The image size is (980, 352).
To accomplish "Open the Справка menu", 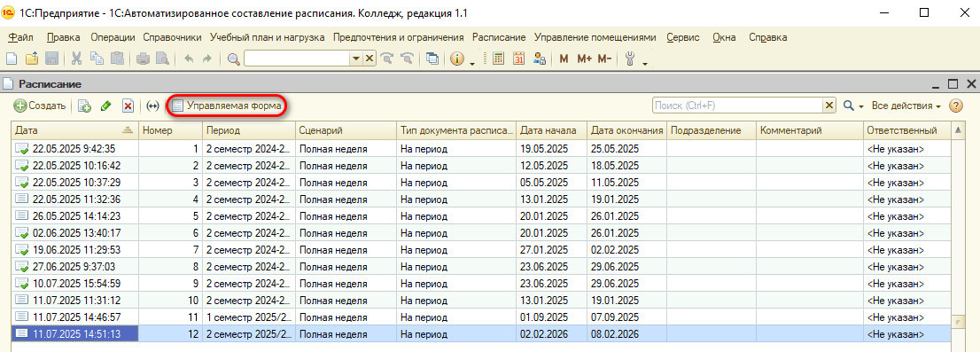I will (x=767, y=37).
